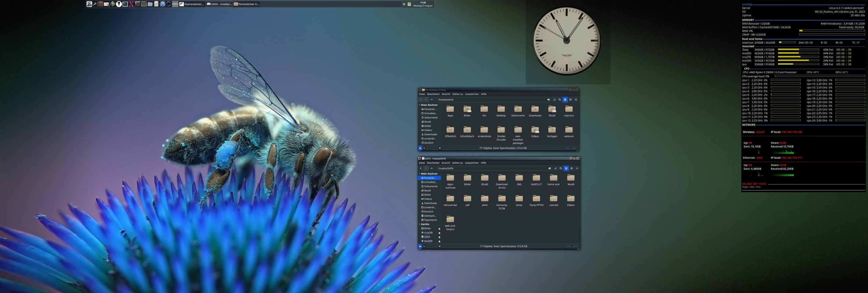Select Papierkorb in the DATA window sidebar

tap(430, 220)
